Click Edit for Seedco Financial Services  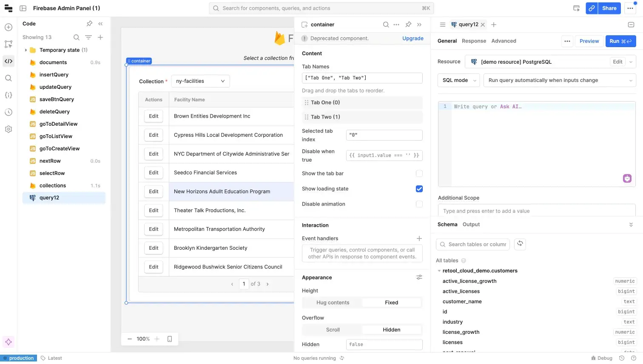click(x=154, y=172)
